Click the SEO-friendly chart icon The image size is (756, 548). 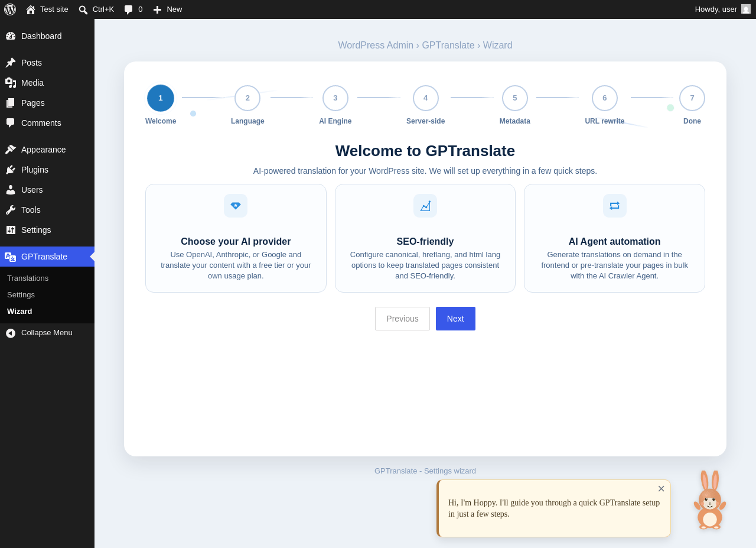pyautogui.click(x=425, y=206)
